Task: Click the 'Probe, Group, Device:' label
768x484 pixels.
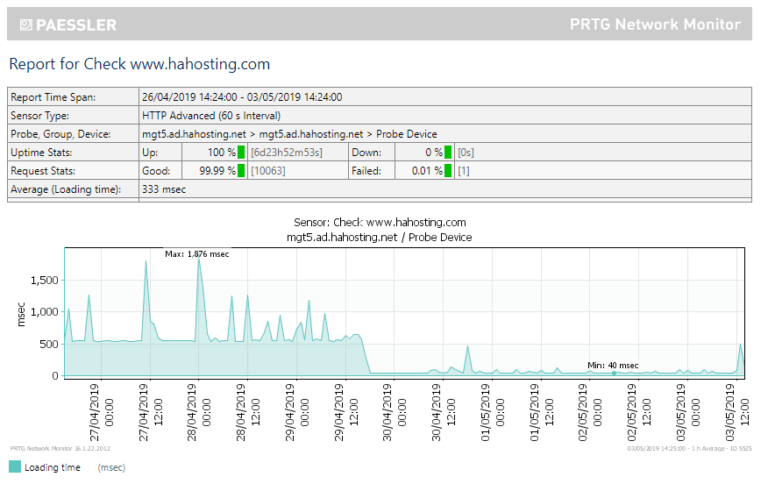Action: [x=60, y=134]
